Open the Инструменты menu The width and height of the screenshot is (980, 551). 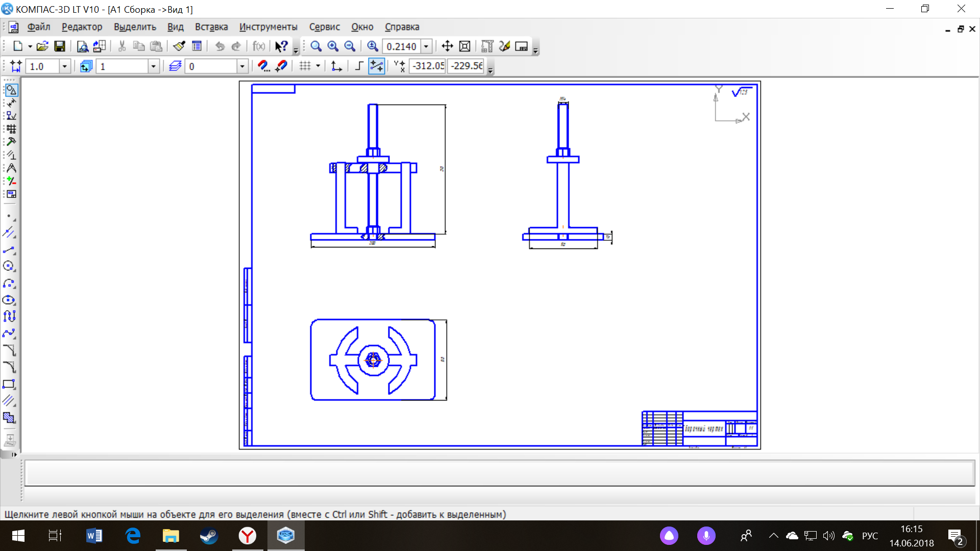pyautogui.click(x=268, y=27)
